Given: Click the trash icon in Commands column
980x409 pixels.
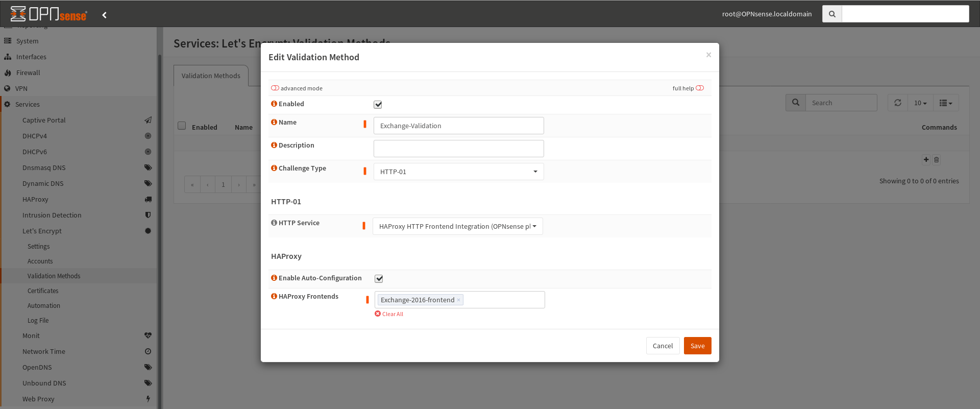Looking at the screenshot, I should (936, 160).
